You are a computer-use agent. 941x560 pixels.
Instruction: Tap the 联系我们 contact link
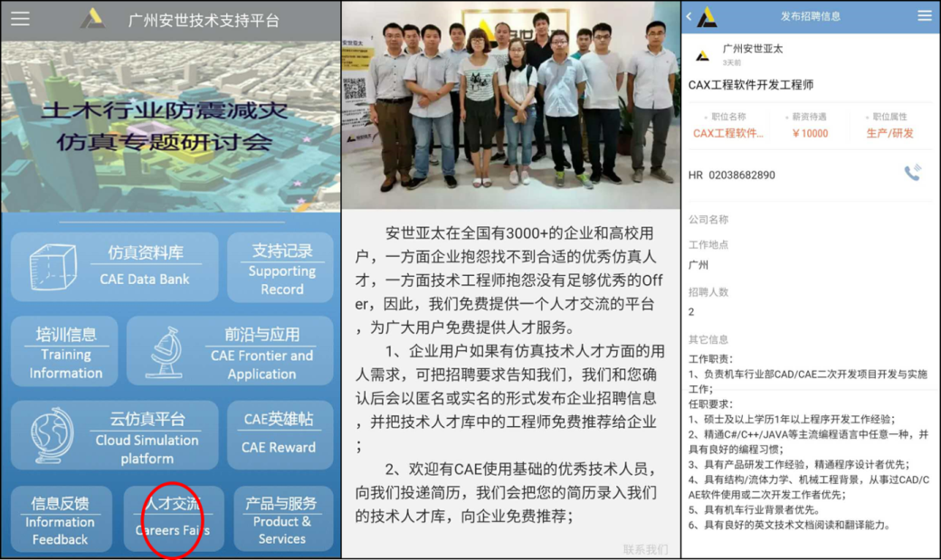pyautogui.click(x=645, y=549)
